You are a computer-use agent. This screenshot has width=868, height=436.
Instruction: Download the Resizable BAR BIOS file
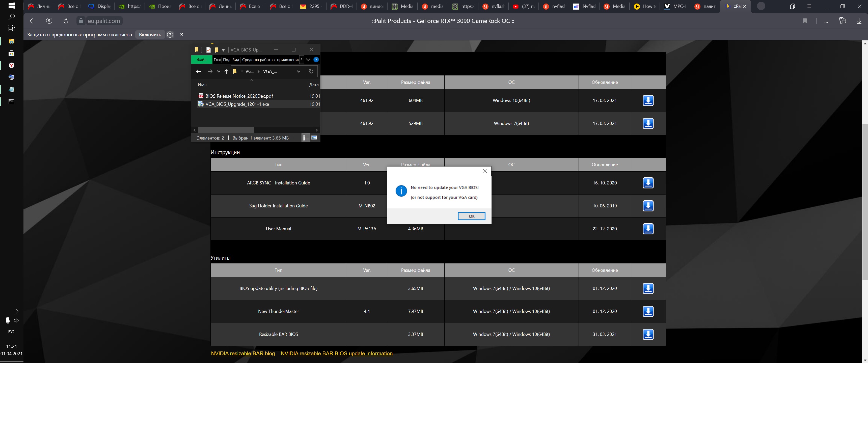pos(648,334)
